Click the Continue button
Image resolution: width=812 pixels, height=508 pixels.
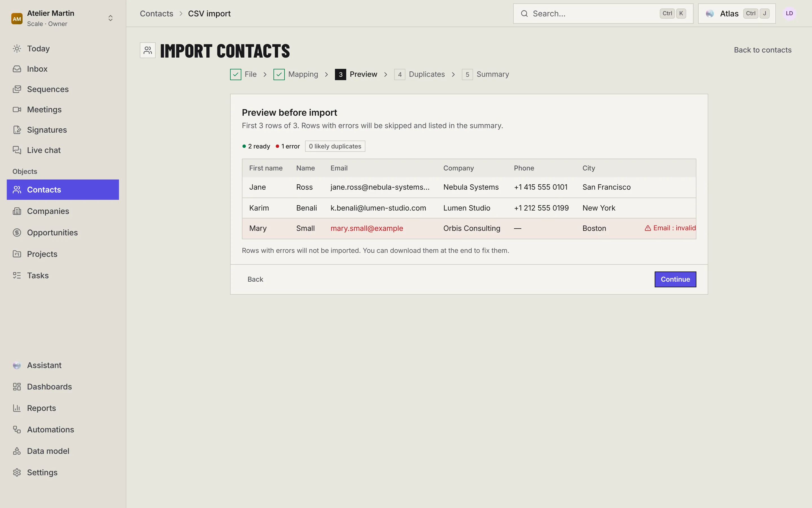[675, 279]
